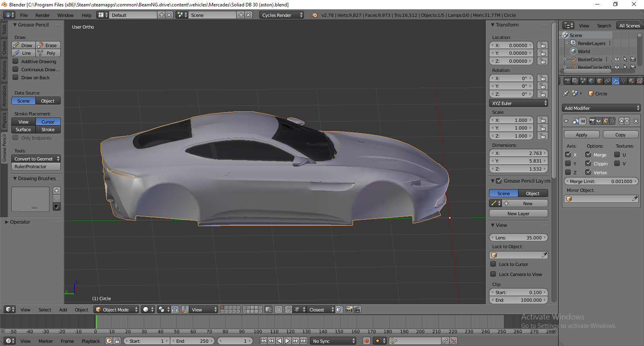The height and width of the screenshot is (346, 644).
Task: Click the Apply modifier button
Action: coord(582,135)
